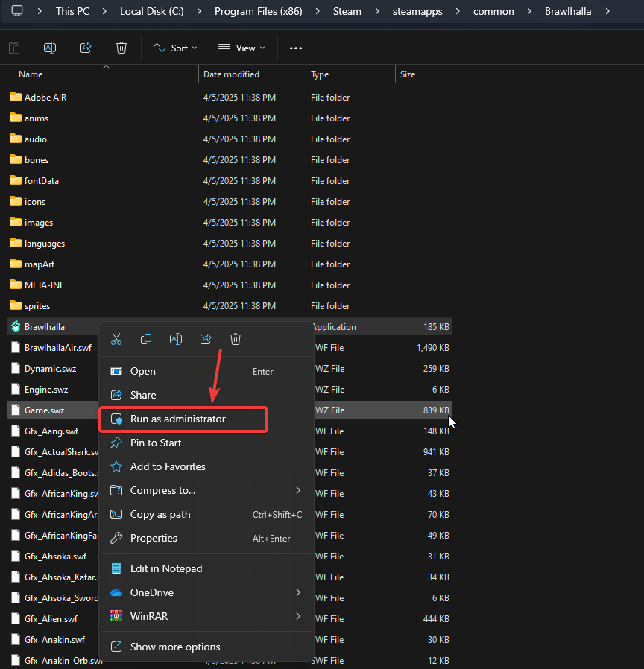Select the Rename icon on the Explorer toolbar
The width and height of the screenshot is (644, 669).
pos(49,47)
